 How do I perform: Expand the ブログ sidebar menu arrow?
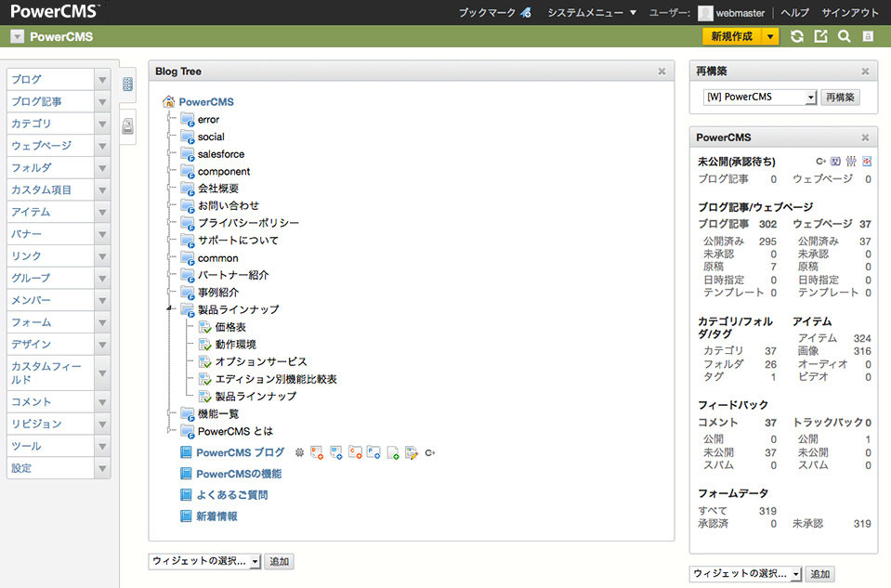(x=102, y=80)
